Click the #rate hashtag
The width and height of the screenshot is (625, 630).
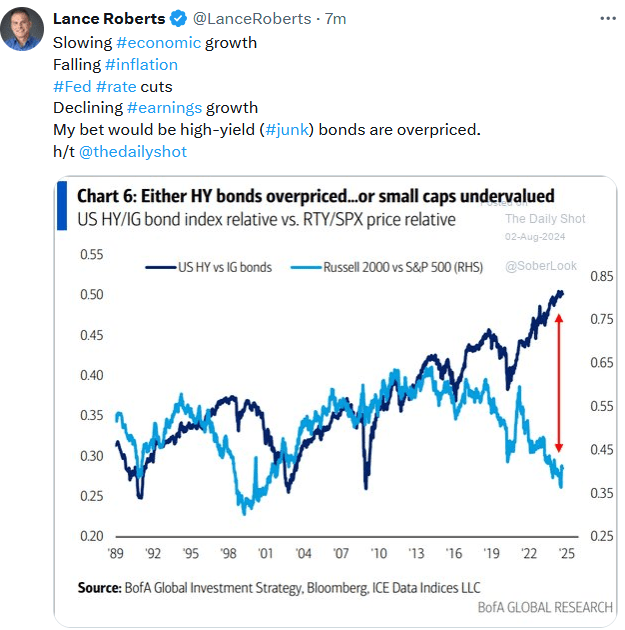click(x=116, y=86)
